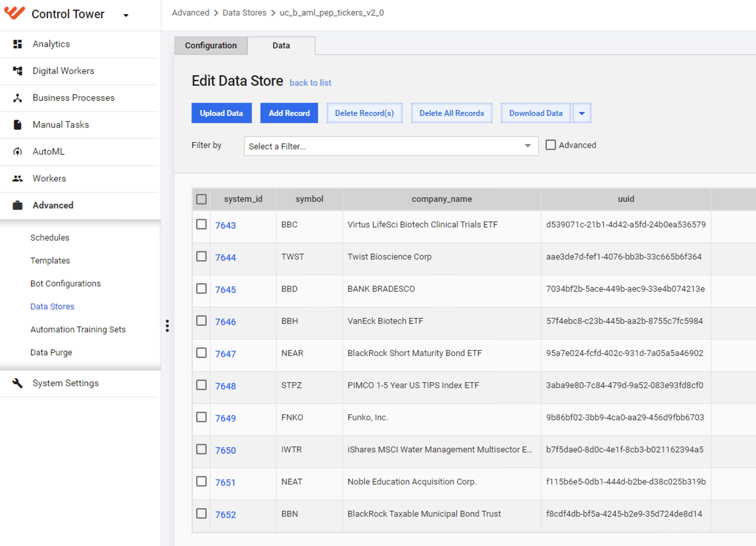756x546 pixels.
Task: Click the Advanced briefcase icon
Action: (x=17, y=205)
